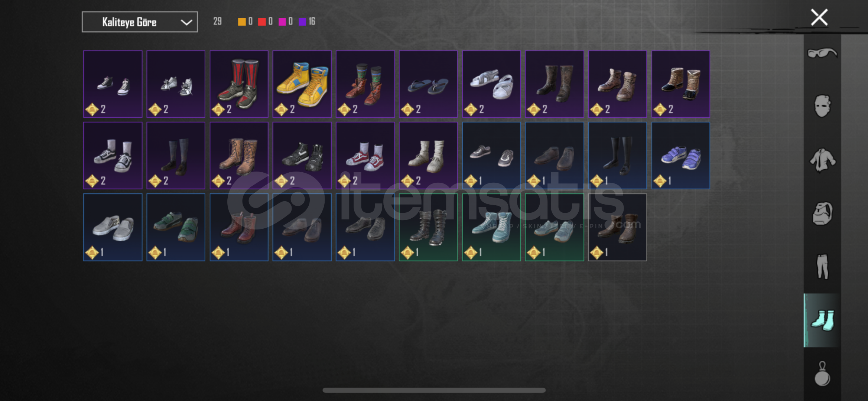Viewport: 868px width, 401px height.
Task: Filter by orange quality swatch
Action: click(241, 22)
